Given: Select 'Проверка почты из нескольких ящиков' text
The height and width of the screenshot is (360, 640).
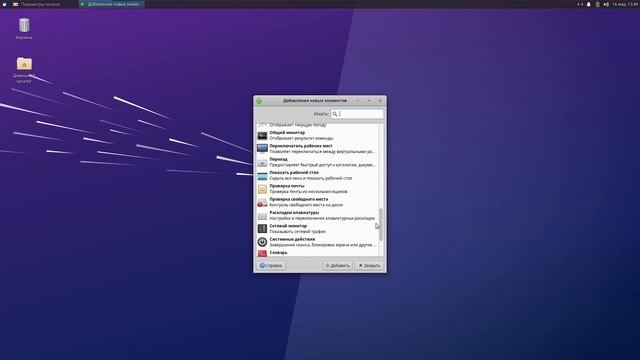Looking at the screenshot, I should click(x=308, y=191).
